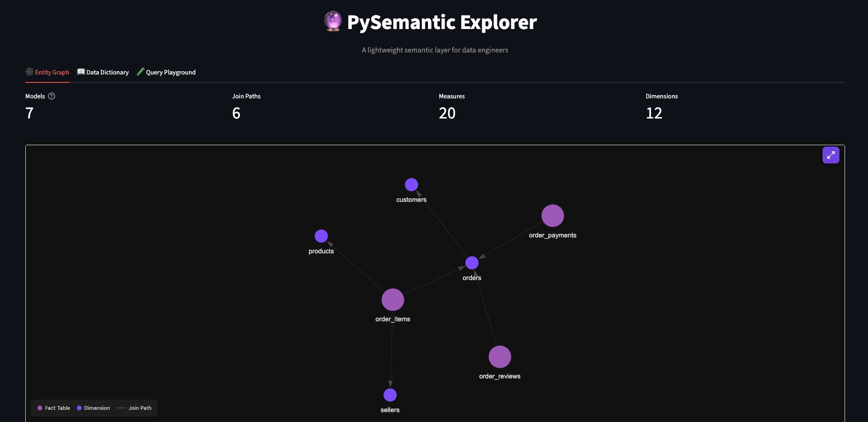This screenshot has width=868, height=422.
Task: Toggle the Dimension legend entry
Action: pos(93,408)
